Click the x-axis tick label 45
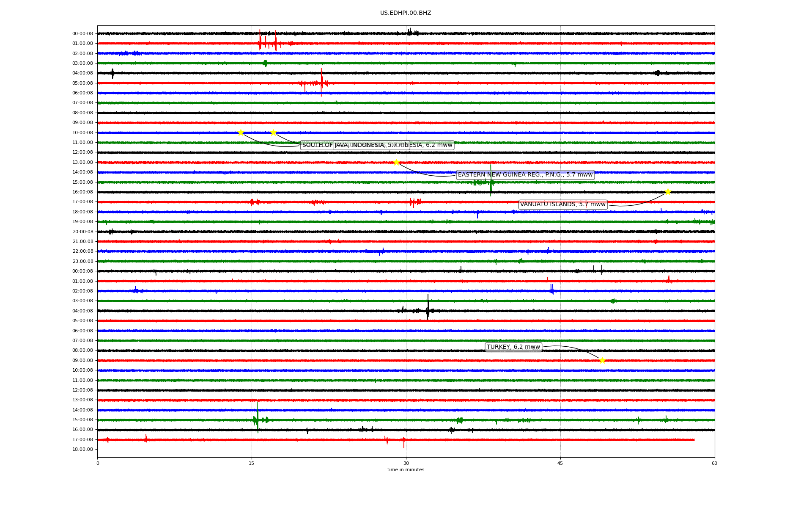This screenshot has height=508, width=812. point(560,463)
